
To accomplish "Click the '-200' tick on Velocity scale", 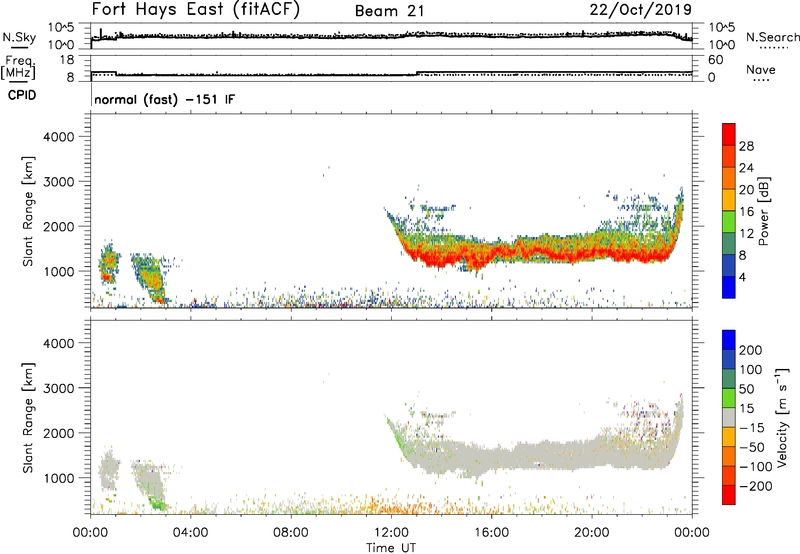I will (x=756, y=486).
